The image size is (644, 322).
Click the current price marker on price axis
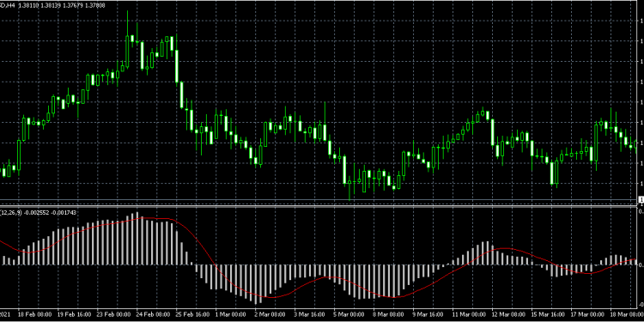coord(641,199)
